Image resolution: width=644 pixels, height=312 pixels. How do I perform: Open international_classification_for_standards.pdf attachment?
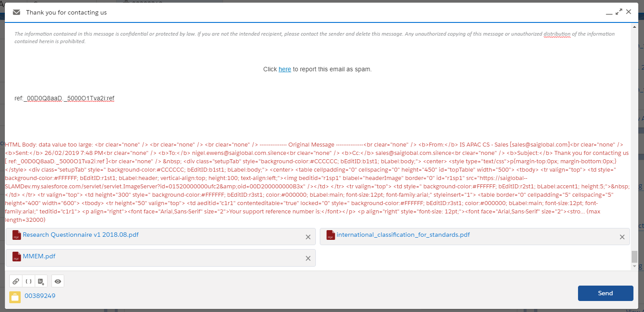403,235
